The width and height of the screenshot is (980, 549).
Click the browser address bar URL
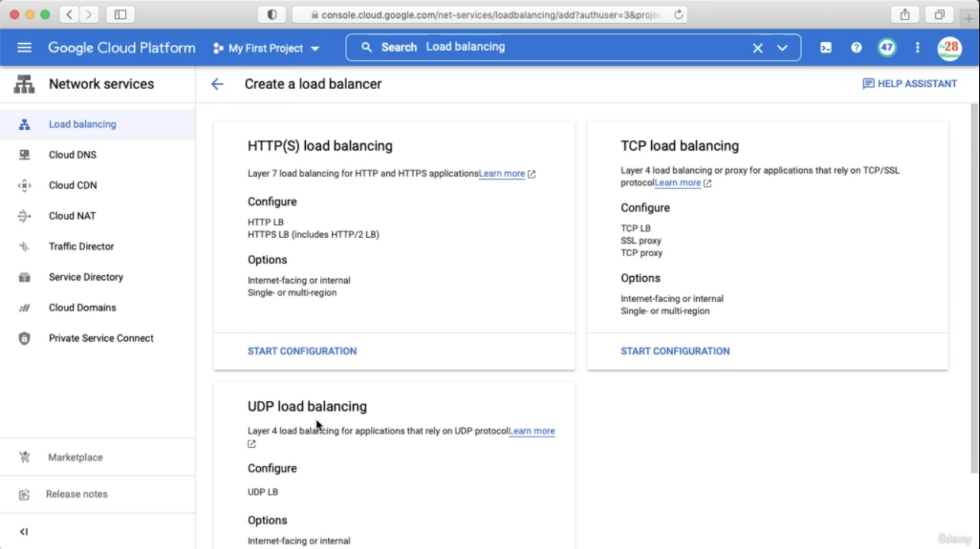(x=489, y=15)
